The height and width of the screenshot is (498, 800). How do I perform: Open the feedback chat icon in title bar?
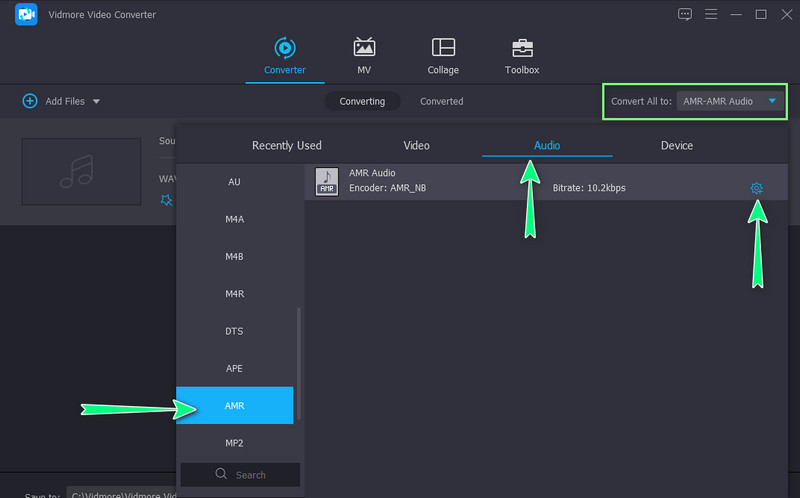[685, 14]
